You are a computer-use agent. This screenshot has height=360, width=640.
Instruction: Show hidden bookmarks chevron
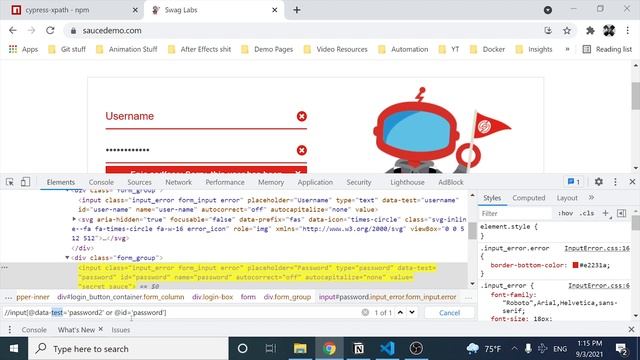point(567,49)
